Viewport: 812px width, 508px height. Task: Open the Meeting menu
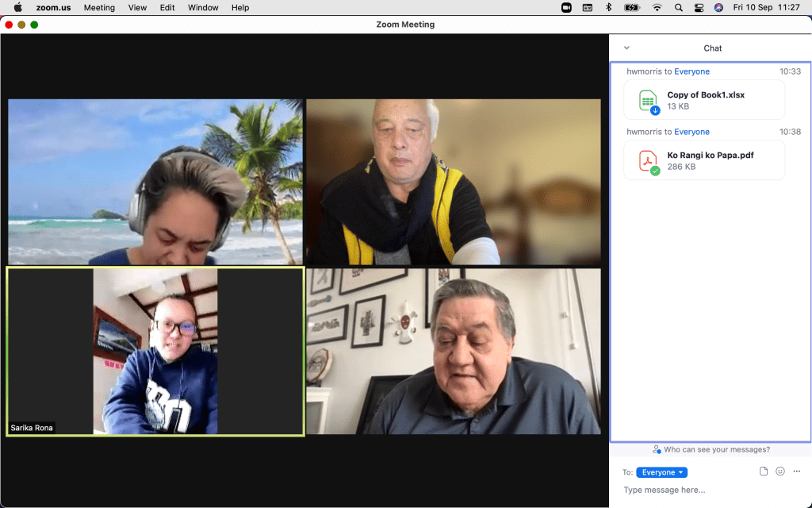pyautogui.click(x=99, y=7)
